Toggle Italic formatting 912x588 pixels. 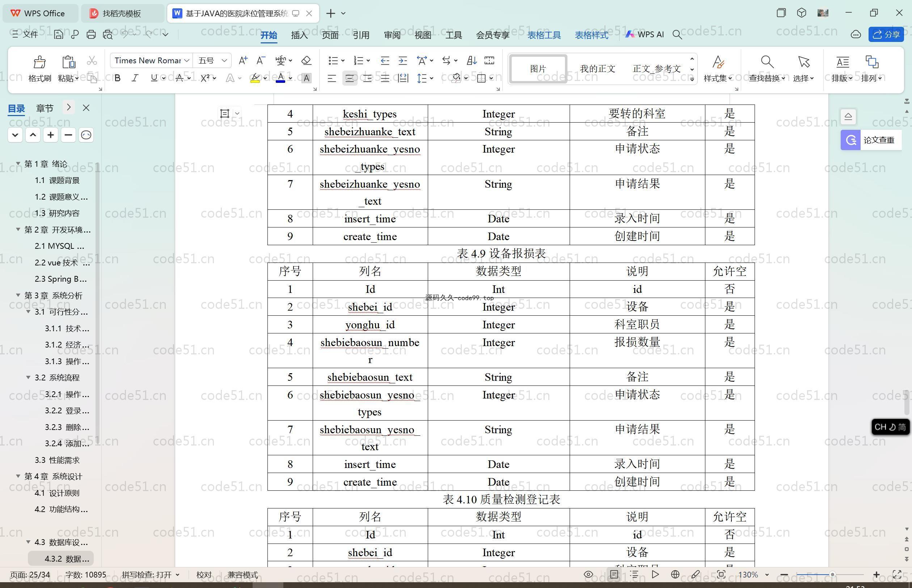(135, 78)
